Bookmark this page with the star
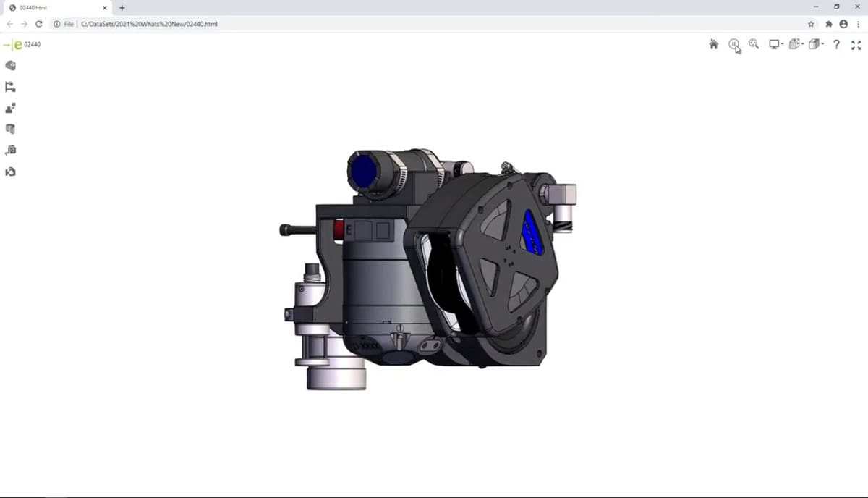Viewport: 868px width, 498px height. (811, 24)
